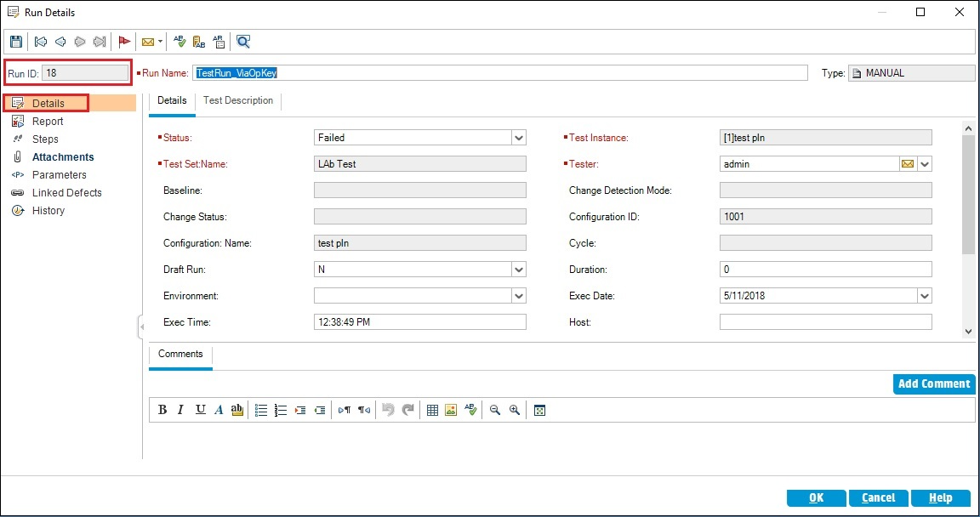Click the red flag follow-up icon
Viewport: 980px width, 517px height.
tap(124, 42)
